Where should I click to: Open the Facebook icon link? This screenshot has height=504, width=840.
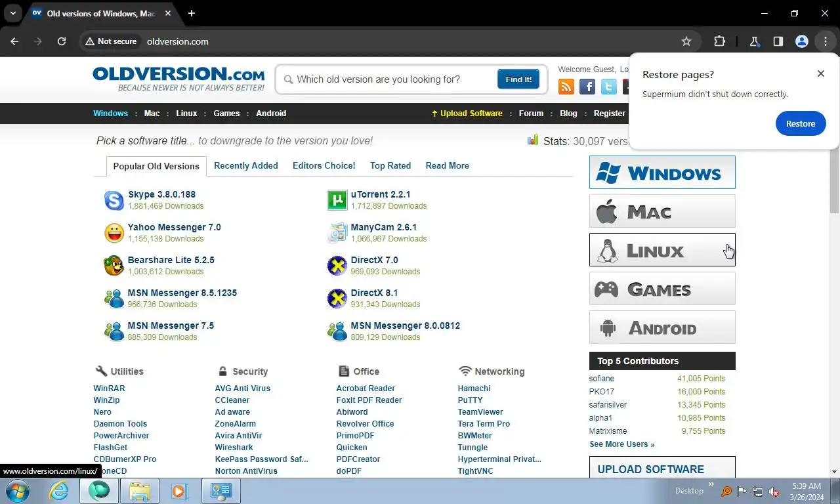pos(587,87)
